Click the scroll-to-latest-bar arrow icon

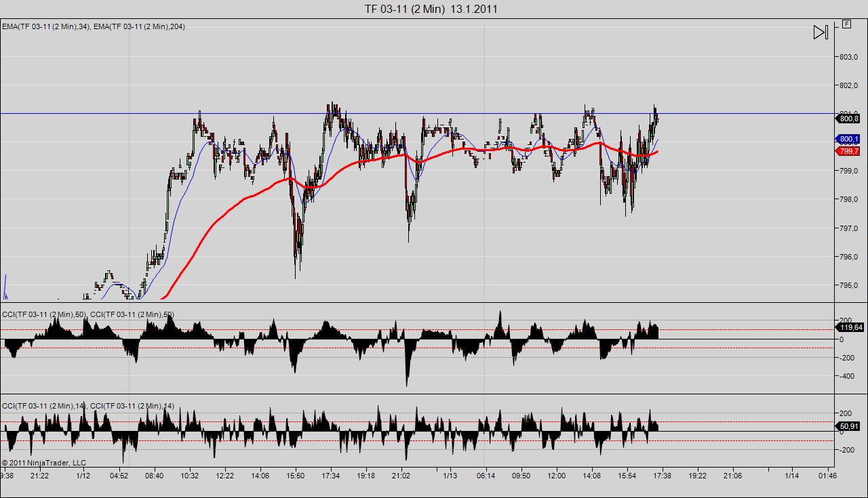(821, 32)
